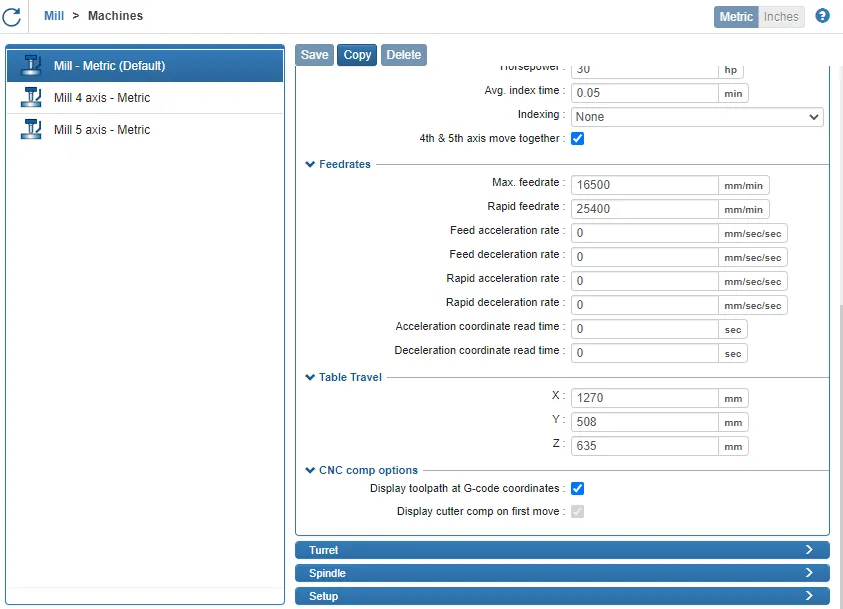Click the Max. feedrate input field
Viewport: 843px width, 609px height.
point(644,186)
